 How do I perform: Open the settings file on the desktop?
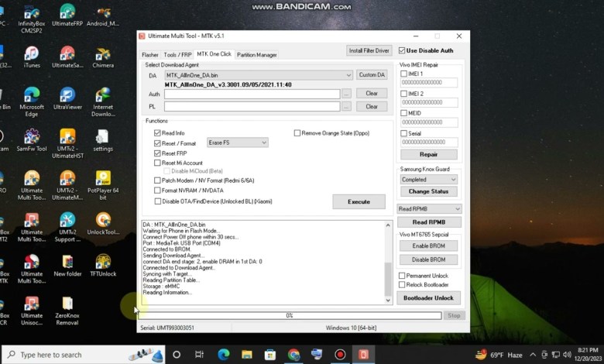pyautogui.click(x=103, y=140)
